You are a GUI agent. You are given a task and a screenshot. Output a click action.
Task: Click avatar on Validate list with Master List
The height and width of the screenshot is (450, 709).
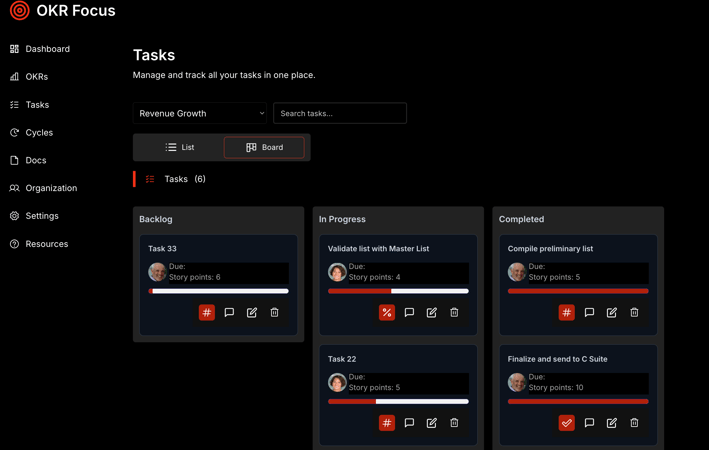coord(337,272)
